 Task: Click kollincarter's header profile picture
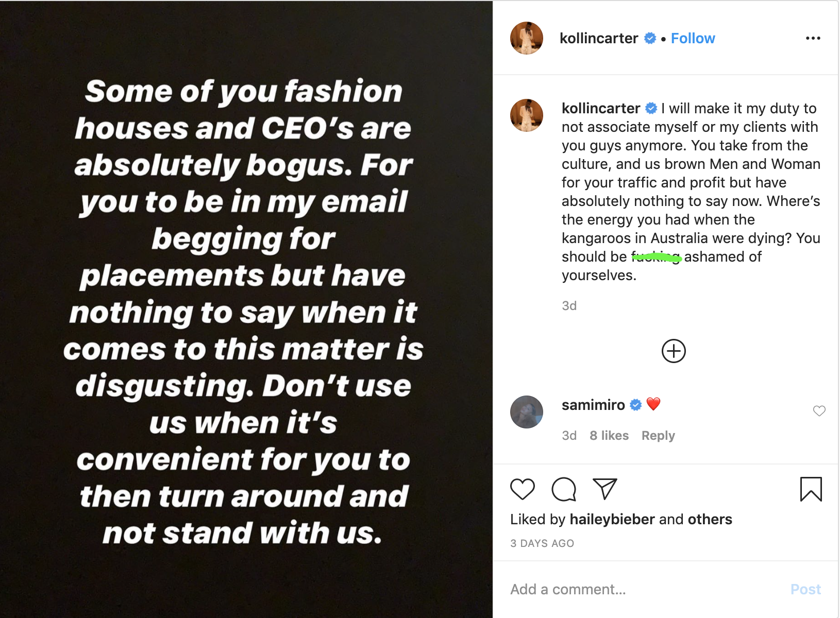coord(526,38)
